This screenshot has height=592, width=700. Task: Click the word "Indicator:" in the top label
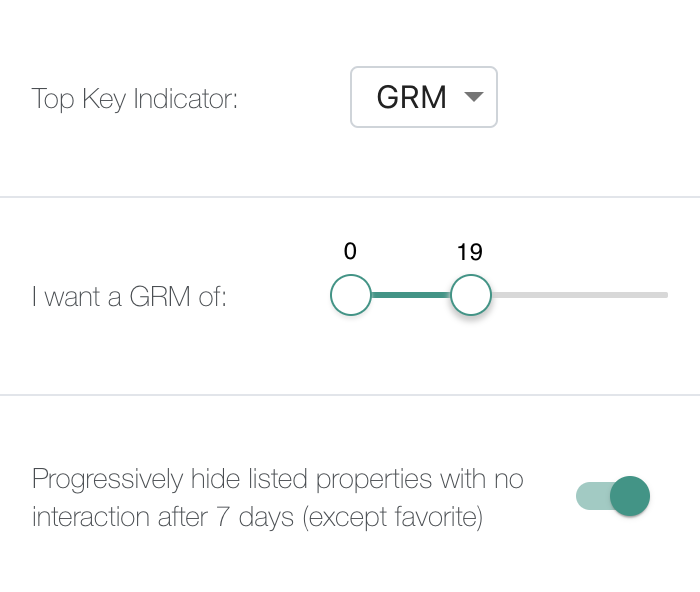[x=190, y=99]
